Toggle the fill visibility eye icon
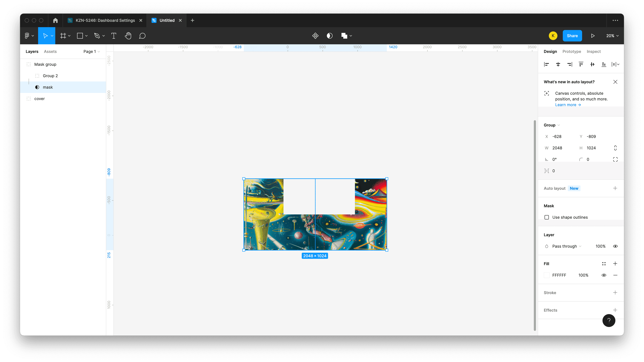The image size is (644, 362). click(604, 275)
